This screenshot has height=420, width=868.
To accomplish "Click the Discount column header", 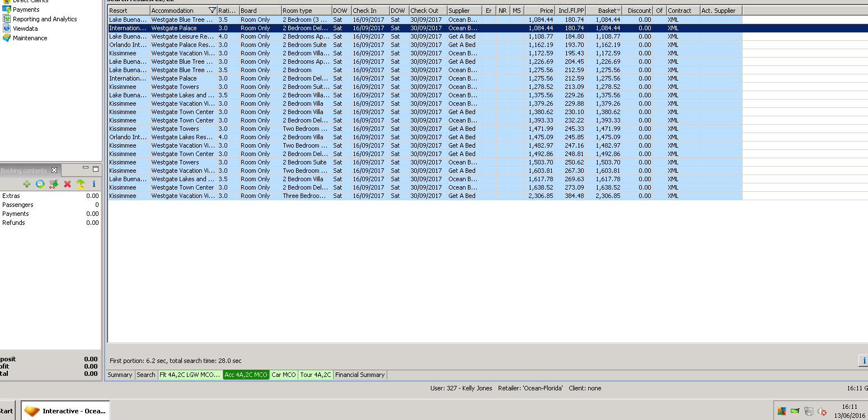I will tap(637, 11).
